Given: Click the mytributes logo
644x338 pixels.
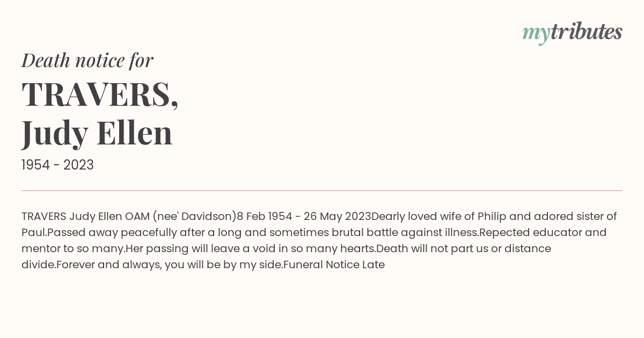Looking at the screenshot, I should coord(572,33).
